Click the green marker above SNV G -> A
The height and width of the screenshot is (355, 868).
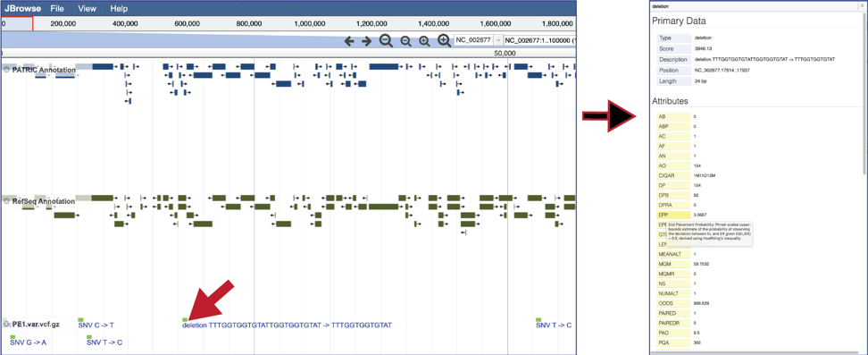pos(13,337)
